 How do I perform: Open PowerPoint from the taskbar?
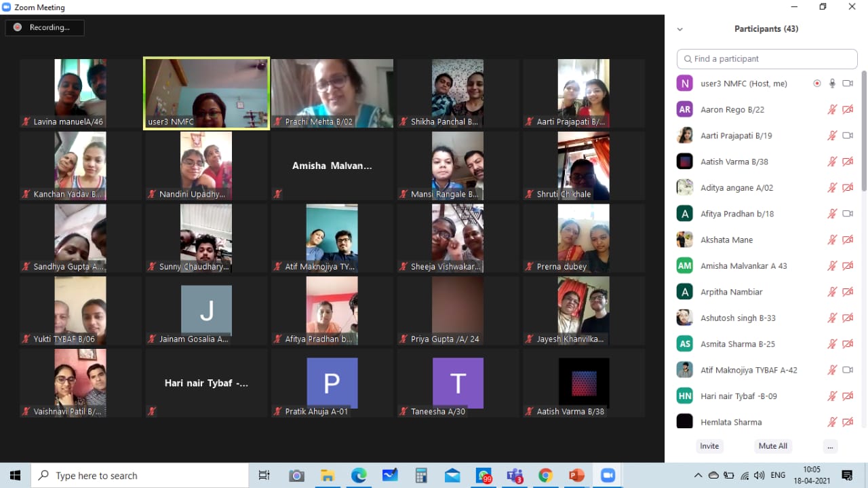[576, 476]
